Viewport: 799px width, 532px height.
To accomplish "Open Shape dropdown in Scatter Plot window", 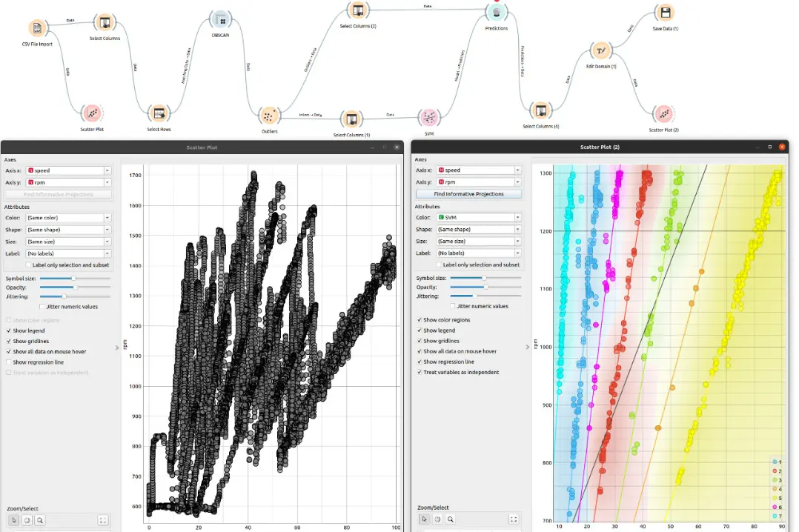I will pos(69,230).
